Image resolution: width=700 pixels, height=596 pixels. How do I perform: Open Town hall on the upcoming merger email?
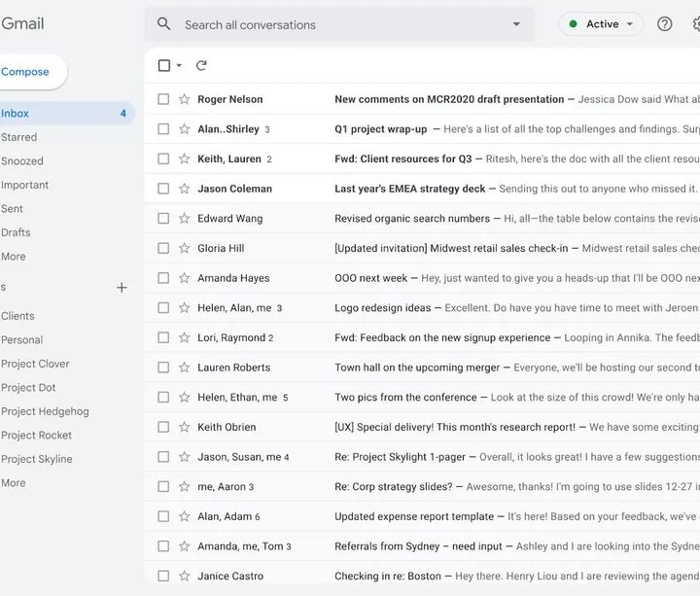[422, 368]
